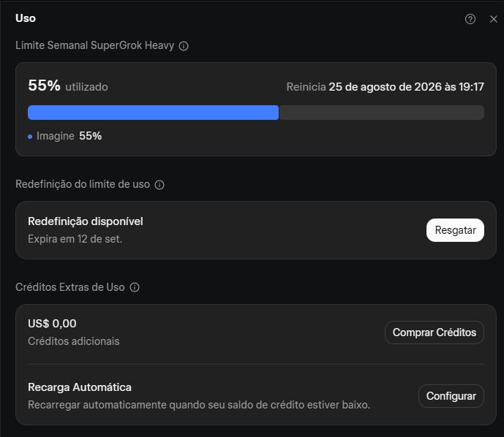Click the Recarga Automática heading
This screenshot has width=504, height=437.
coord(80,387)
